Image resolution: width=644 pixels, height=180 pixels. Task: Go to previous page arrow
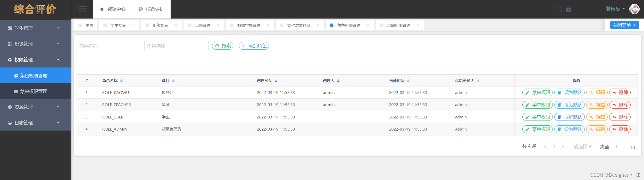point(545,146)
